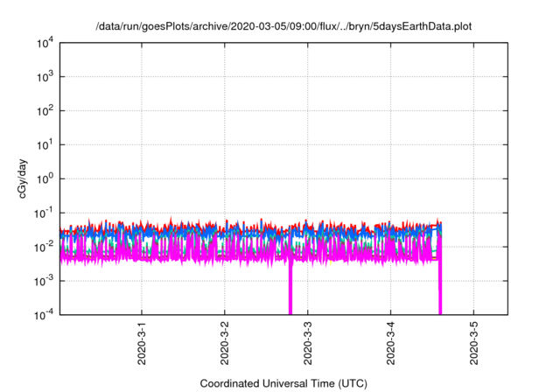The width and height of the screenshot is (560, 392).
Task: Click the 10^2 y-axis tick label
Action: coord(45,111)
